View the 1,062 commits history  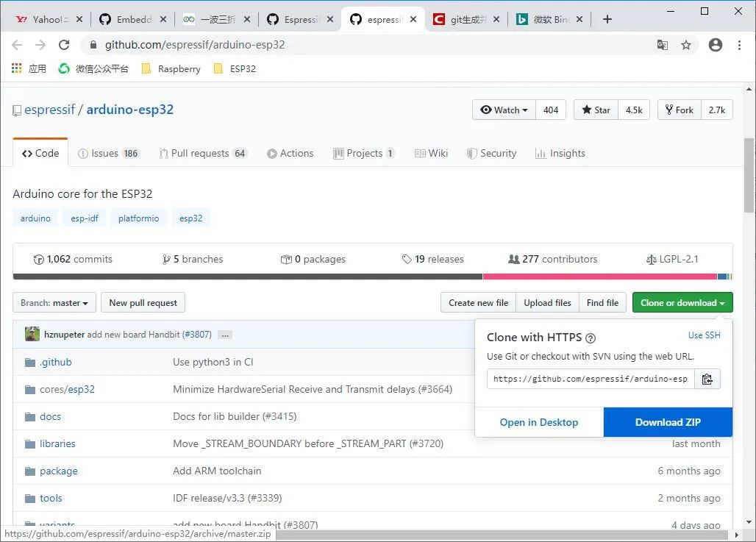[x=73, y=260]
